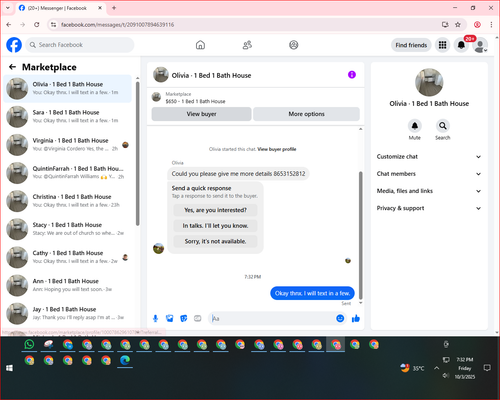The width and height of the screenshot is (500, 400).
Task: Click the back arrow beside Marketplace
Action: click(x=12, y=67)
